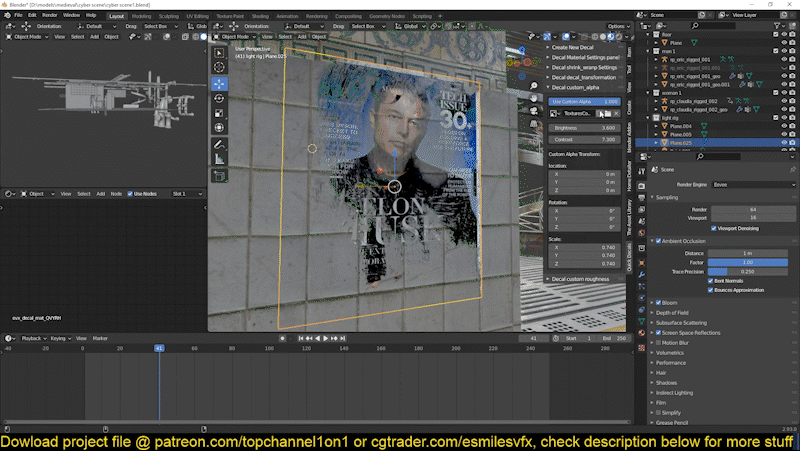The width and height of the screenshot is (800, 451).
Task: Open the Tool properties tab icon
Action: 641,171
